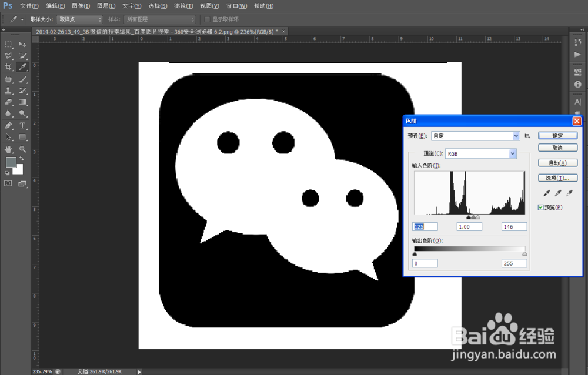This screenshot has height=375, width=588.
Task: Cancel Levels with the 取消 button
Action: [557, 148]
